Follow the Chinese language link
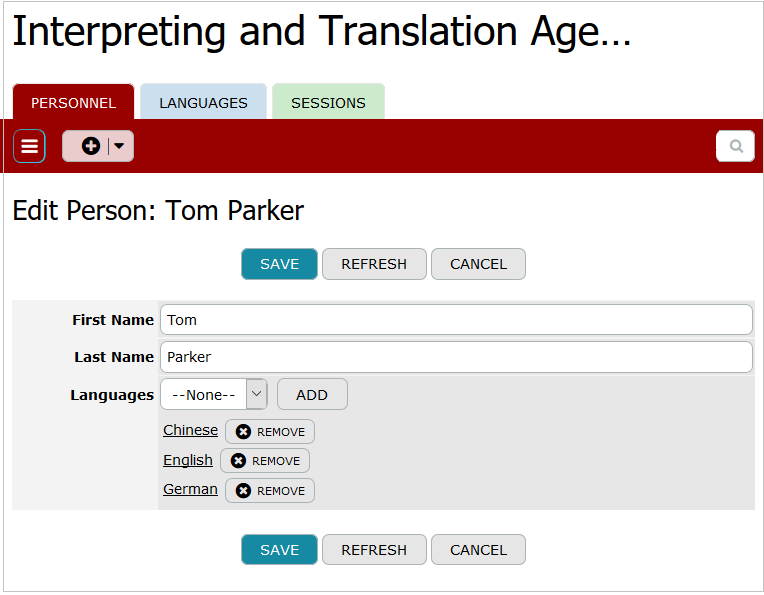Image resolution: width=764 pixels, height=595 pixels. [x=190, y=430]
